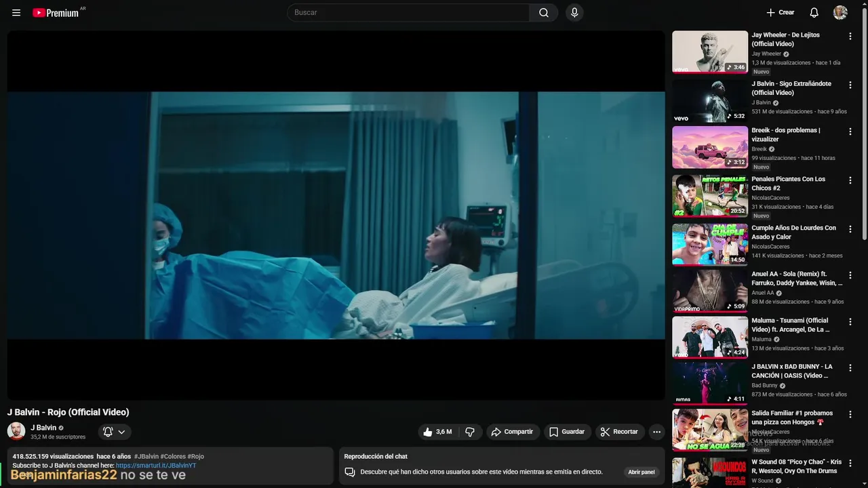Open title Anuel AA - Sola (Remix)
The image size is (868, 488).
tap(797, 279)
